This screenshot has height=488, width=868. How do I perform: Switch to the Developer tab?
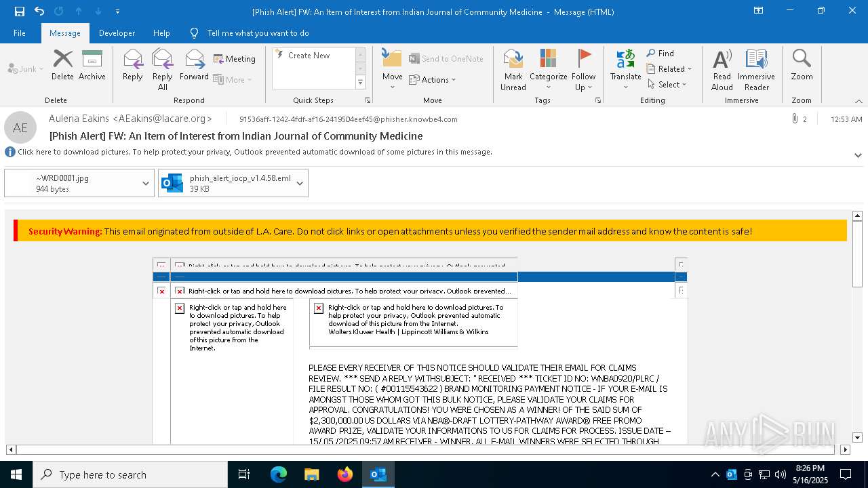pos(117,33)
